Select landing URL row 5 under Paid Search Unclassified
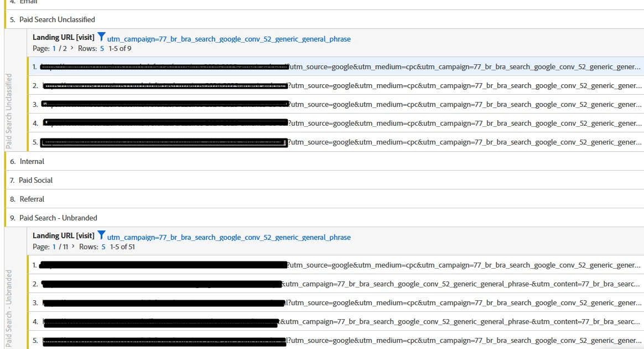 pos(336,142)
